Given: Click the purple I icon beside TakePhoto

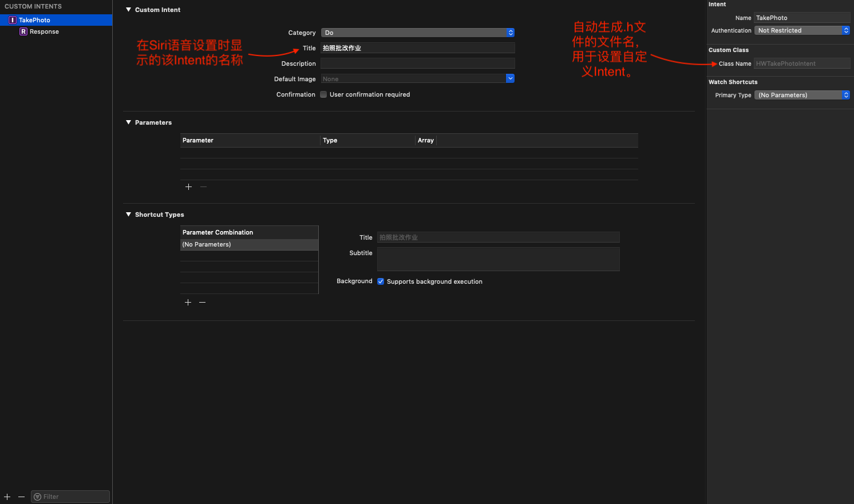Looking at the screenshot, I should [x=12, y=20].
